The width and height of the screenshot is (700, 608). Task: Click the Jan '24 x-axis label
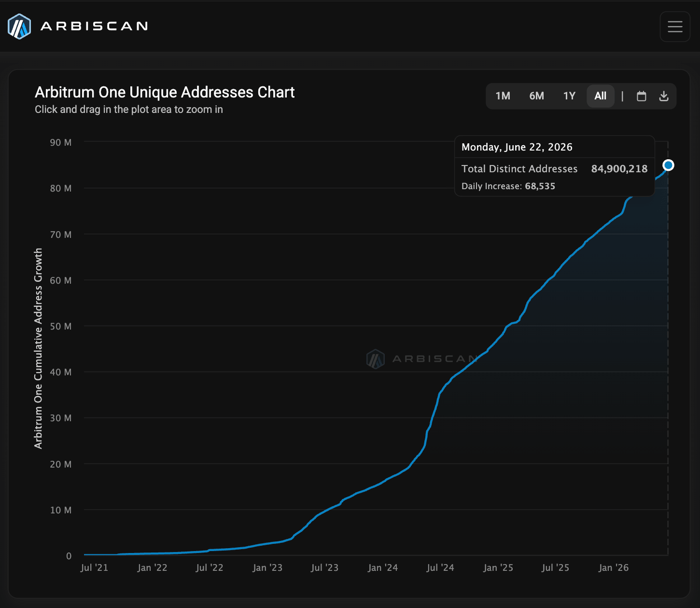pyautogui.click(x=383, y=568)
